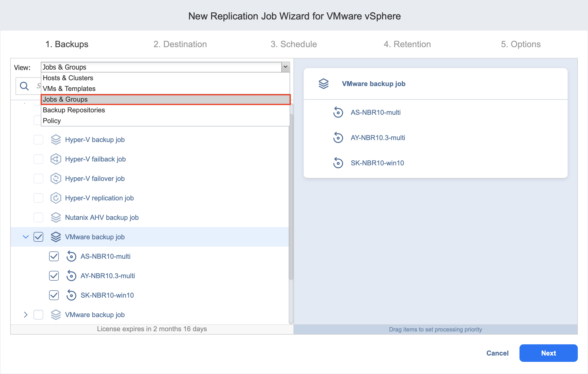Screen dimensions: 588x374
Task: Select Backup Repositories view option
Action: pos(165,110)
